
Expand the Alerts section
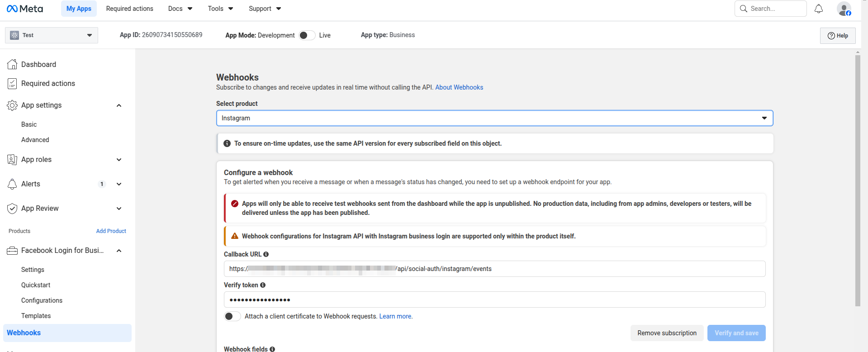119,184
